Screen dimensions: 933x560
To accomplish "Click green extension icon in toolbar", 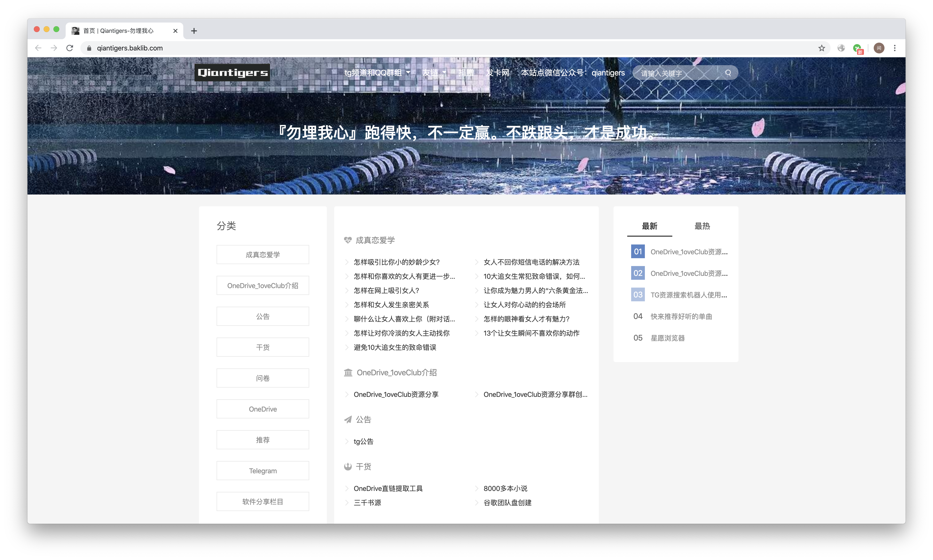I will click(x=857, y=48).
